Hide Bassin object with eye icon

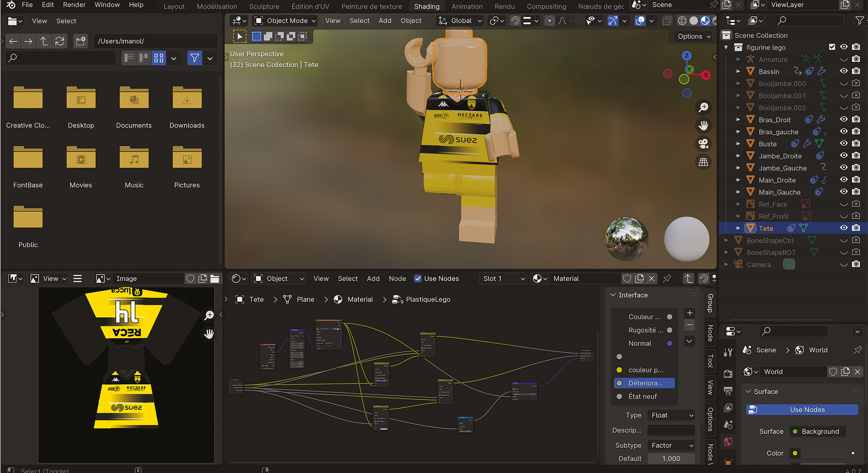(x=844, y=71)
